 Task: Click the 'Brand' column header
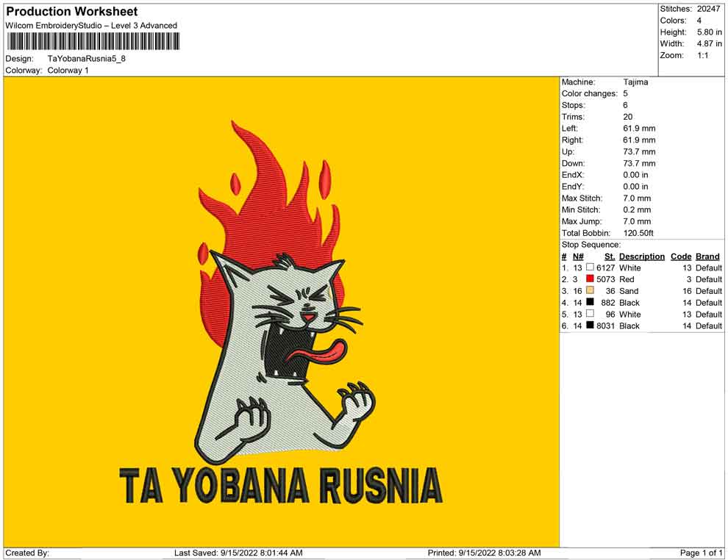point(707,256)
